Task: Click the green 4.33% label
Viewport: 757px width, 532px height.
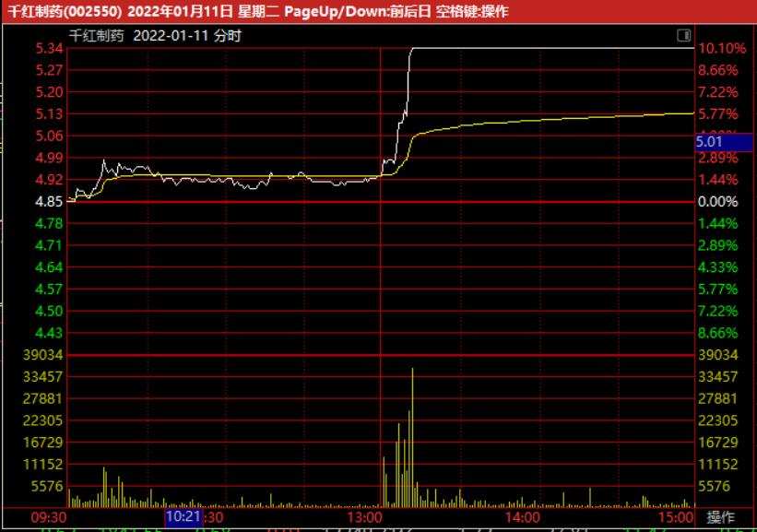Action: pyautogui.click(x=717, y=267)
